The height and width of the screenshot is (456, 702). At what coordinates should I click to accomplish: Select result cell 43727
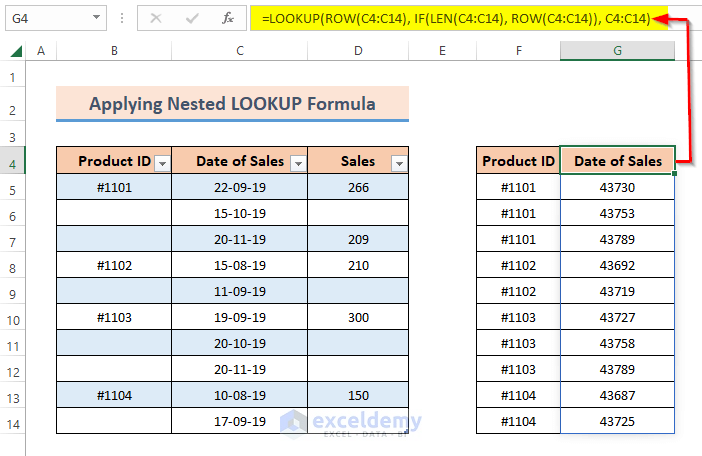tap(617, 317)
